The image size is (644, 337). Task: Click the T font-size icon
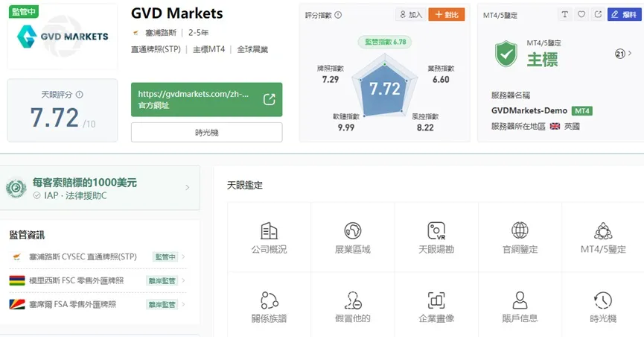[x=565, y=14]
